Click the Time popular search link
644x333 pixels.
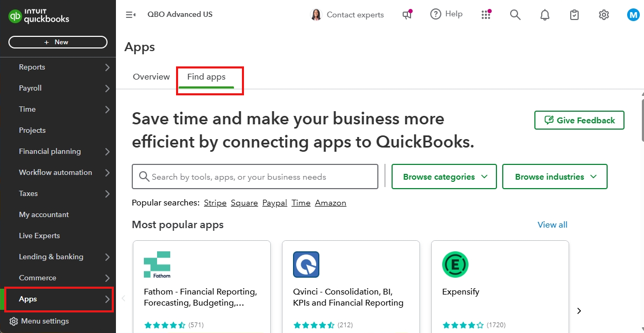(301, 203)
